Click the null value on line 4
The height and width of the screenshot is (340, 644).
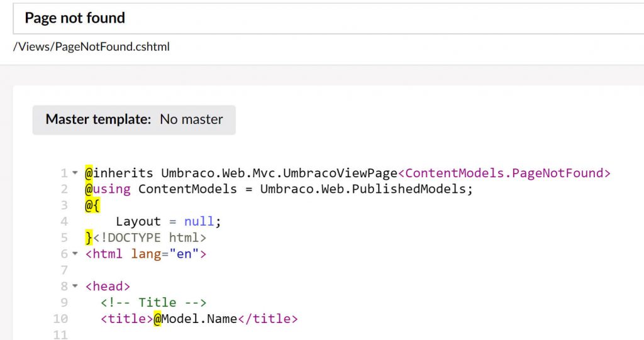coord(199,221)
